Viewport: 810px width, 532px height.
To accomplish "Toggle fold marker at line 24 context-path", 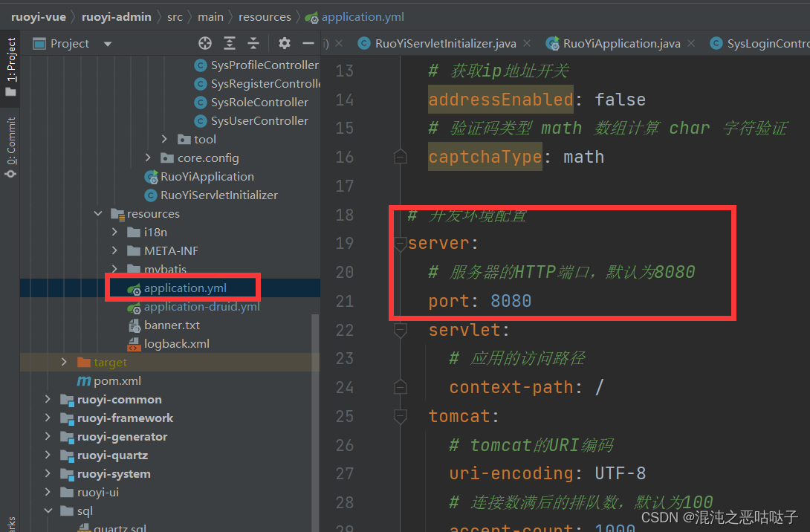I will coord(401,387).
